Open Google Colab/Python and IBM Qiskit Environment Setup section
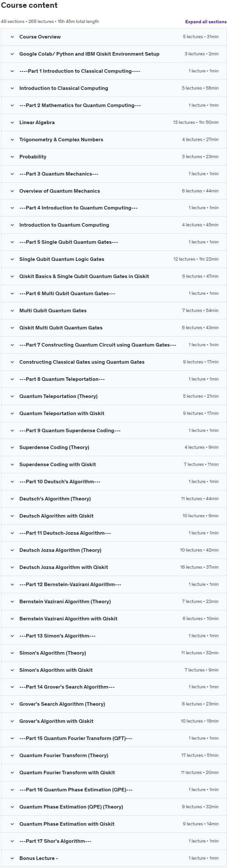Image resolution: width=229 pixels, height=868 pixels. coord(114,54)
